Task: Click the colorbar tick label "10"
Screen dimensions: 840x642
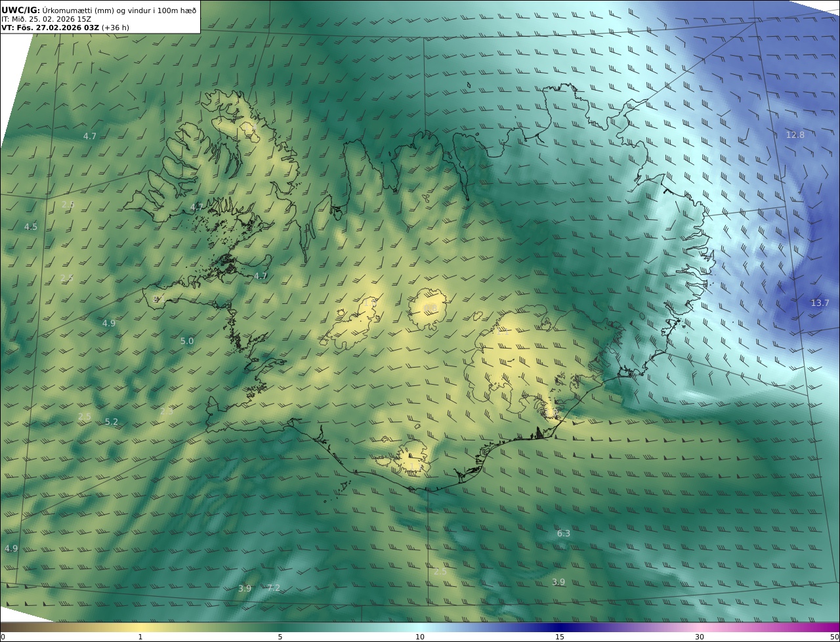Action: pyautogui.click(x=420, y=637)
